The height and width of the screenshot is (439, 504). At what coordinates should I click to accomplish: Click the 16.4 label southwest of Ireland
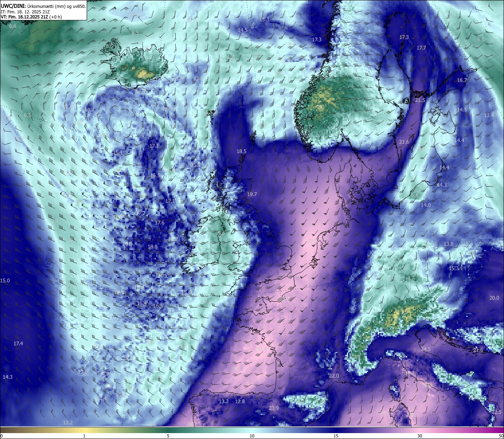click(x=142, y=304)
